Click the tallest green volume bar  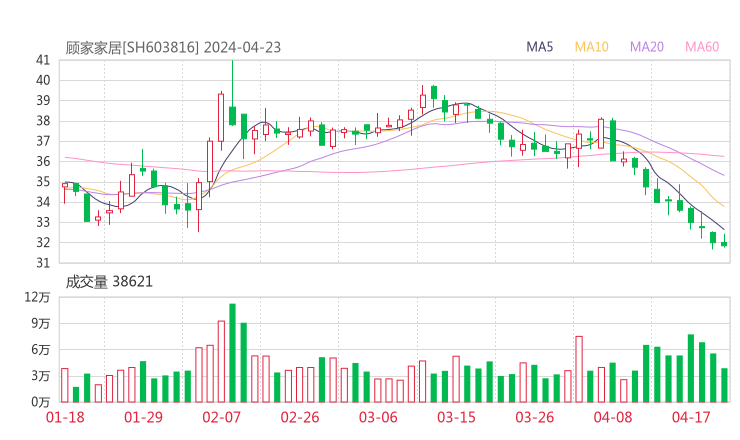click(232, 353)
